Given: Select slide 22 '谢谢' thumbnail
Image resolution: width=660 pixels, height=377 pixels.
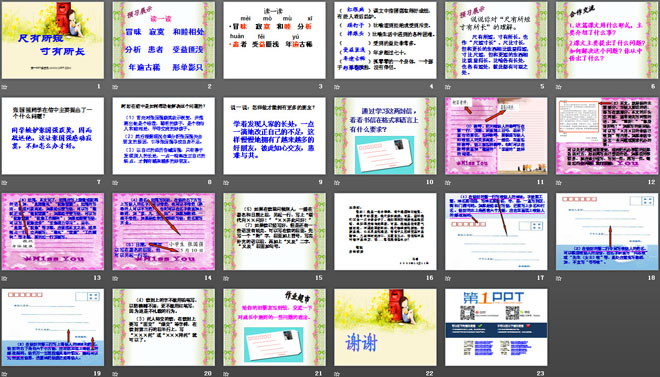Looking at the screenshot, I should [385, 327].
